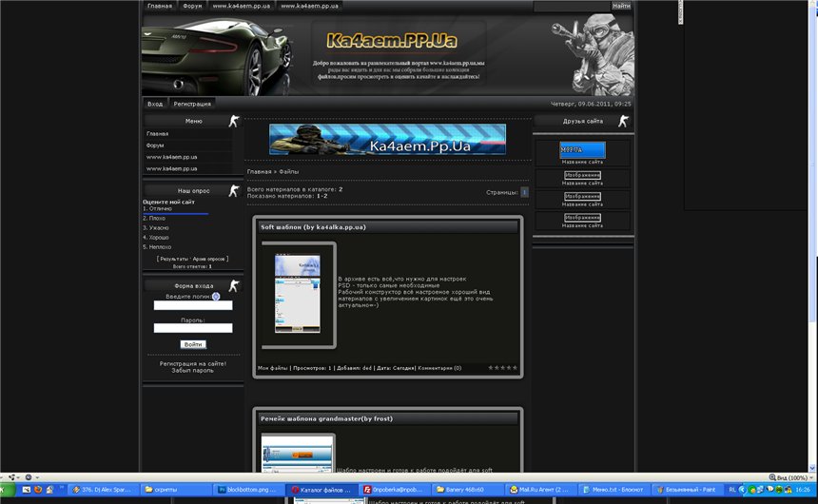Click the RL language indicator in tray
The width and height of the screenshot is (818, 504).
pyautogui.click(x=732, y=490)
